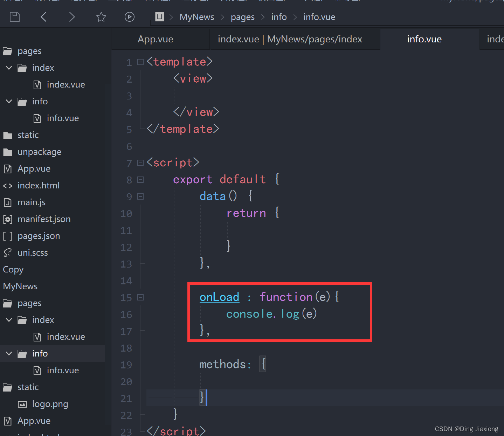Click 'methods:' keyword on line 19

(x=226, y=364)
